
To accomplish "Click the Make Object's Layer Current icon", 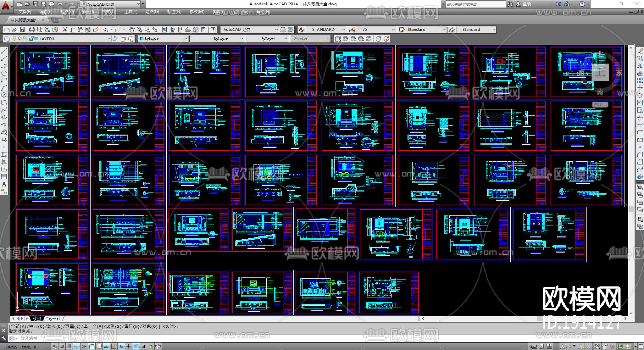I will [x=115, y=39].
